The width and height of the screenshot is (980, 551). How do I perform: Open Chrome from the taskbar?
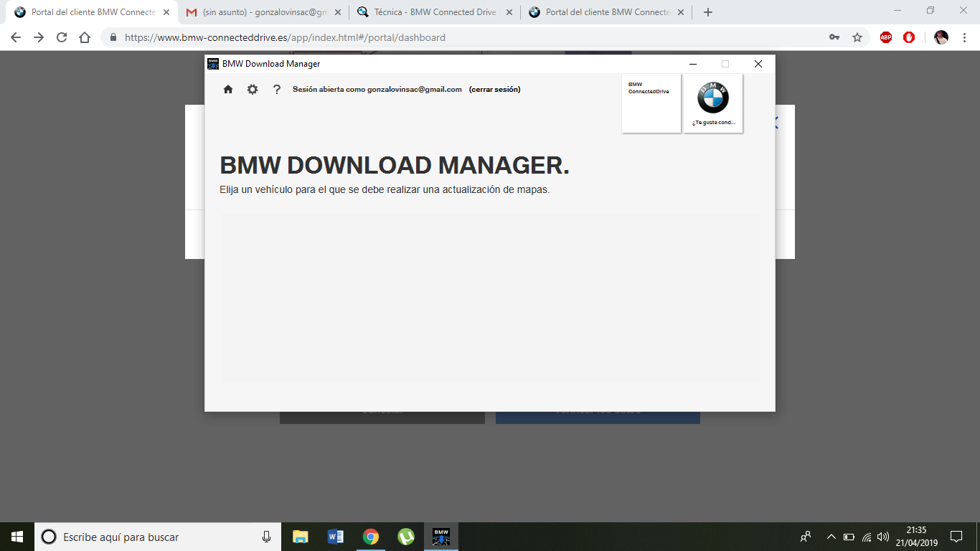click(370, 537)
